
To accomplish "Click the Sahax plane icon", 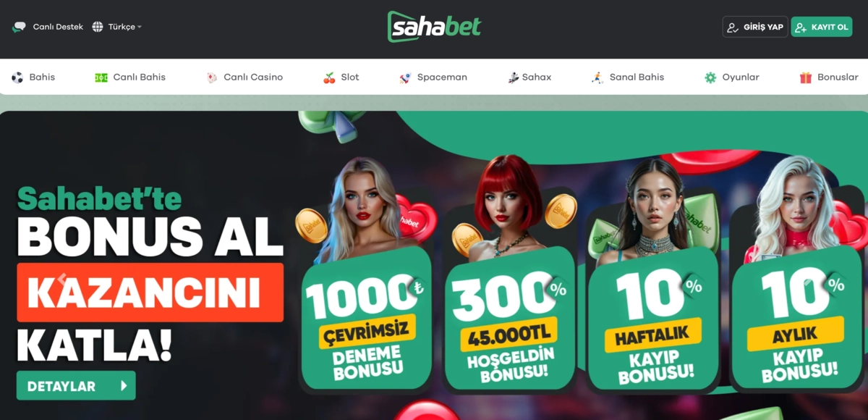I will pyautogui.click(x=513, y=77).
